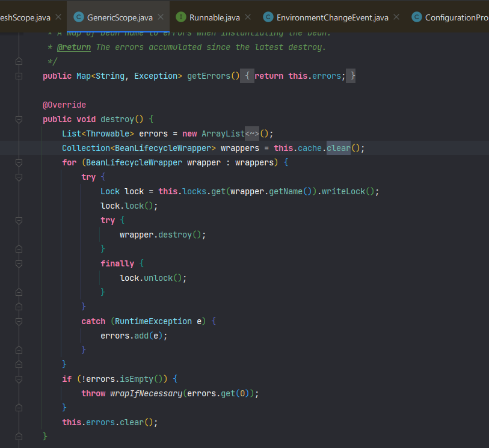
Task: Click the highlighted clear() call on this.cache
Action: coord(339,148)
